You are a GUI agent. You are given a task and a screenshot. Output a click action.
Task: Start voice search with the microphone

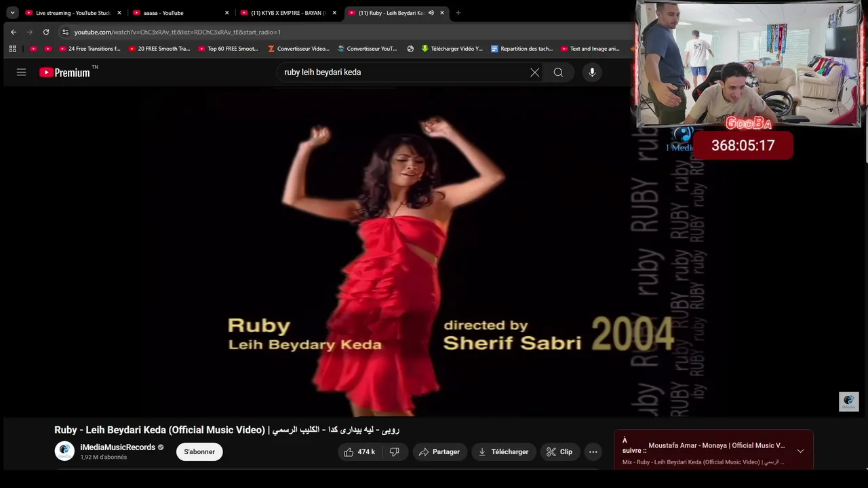592,72
